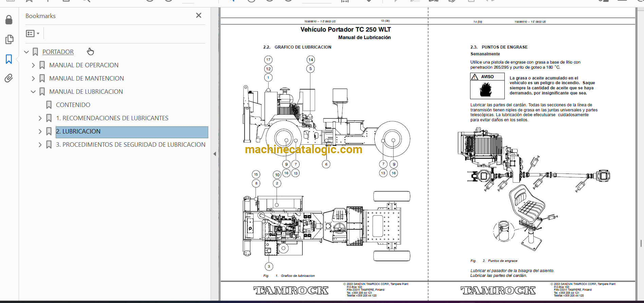Click the bookmark icon beside PORTADOR
This screenshot has width=644, height=303.
coord(35,52)
